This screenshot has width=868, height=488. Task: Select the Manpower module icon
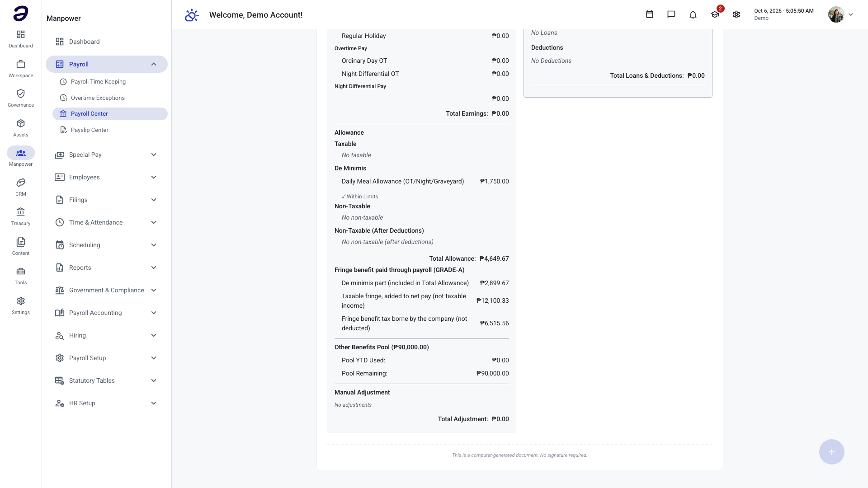(21, 153)
